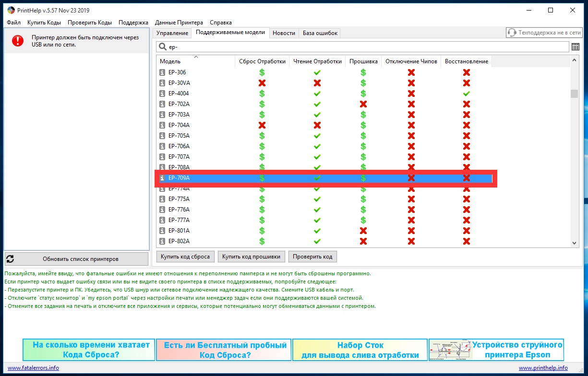Sort by Прошивка column header
This screenshot has height=376, width=588.
[x=363, y=61]
